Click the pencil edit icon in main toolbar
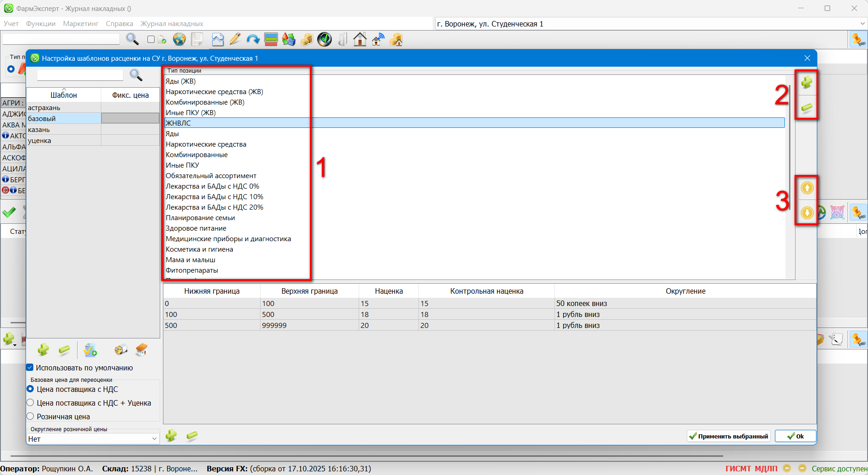This screenshot has width=868, height=475. tap(235, 40)
